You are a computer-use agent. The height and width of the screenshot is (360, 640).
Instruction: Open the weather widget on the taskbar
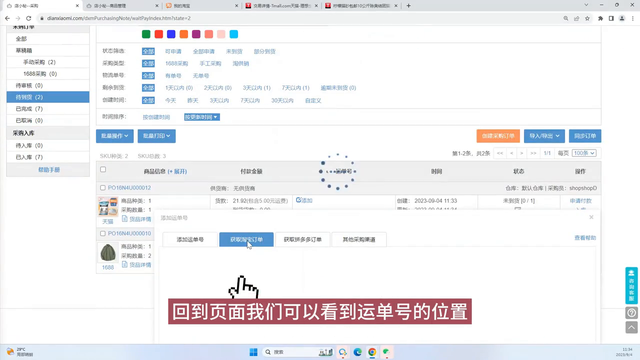tap(20, 352)
